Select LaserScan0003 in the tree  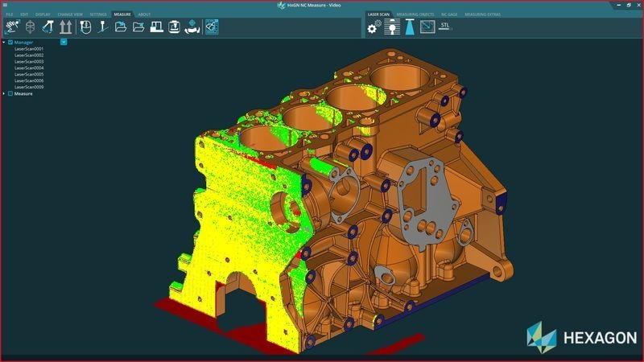[x=29, y=61]
